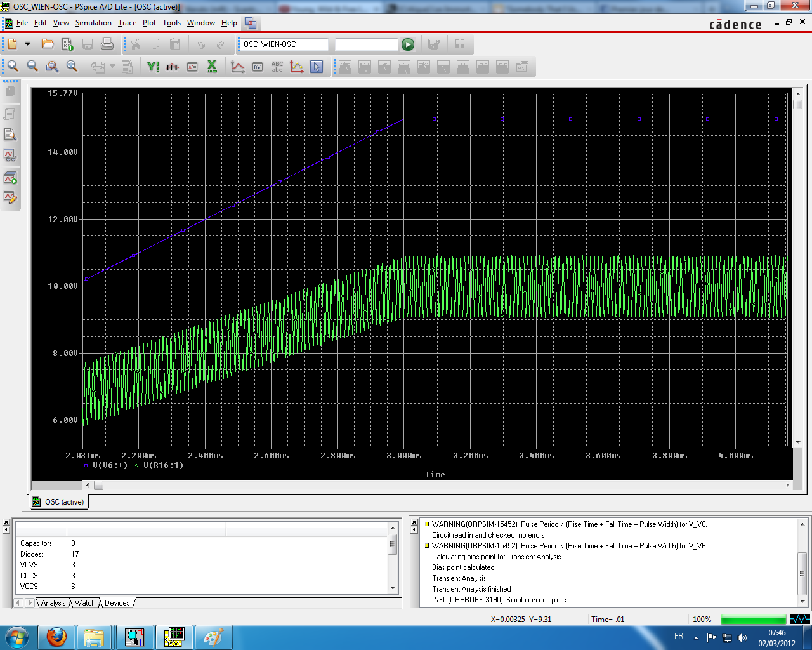Click the Print icon in toolbar
This screenshot has height=650, width=812.
107,44
